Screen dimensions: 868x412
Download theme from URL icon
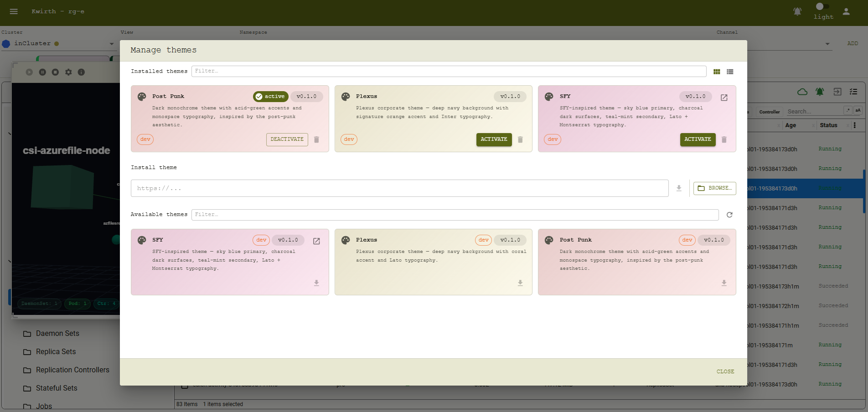point(679,188)
